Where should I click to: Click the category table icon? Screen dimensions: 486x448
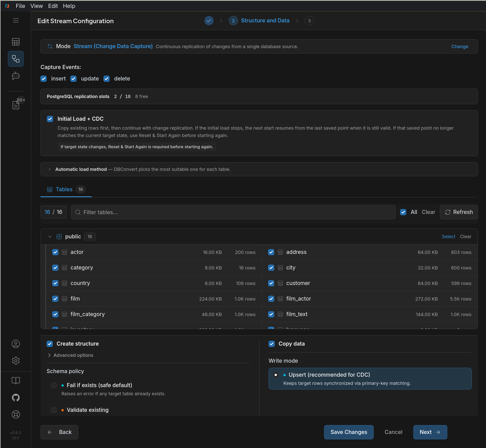(x=64, y=268)
